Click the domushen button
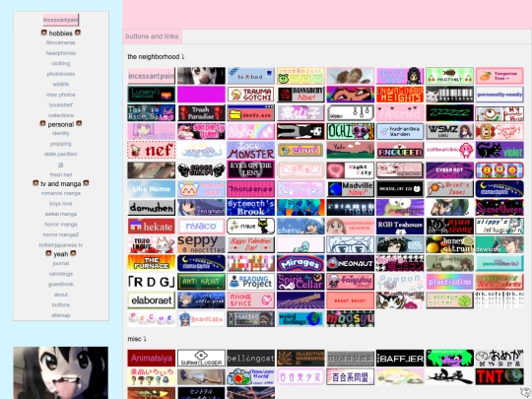 click(x=152, y=208)
